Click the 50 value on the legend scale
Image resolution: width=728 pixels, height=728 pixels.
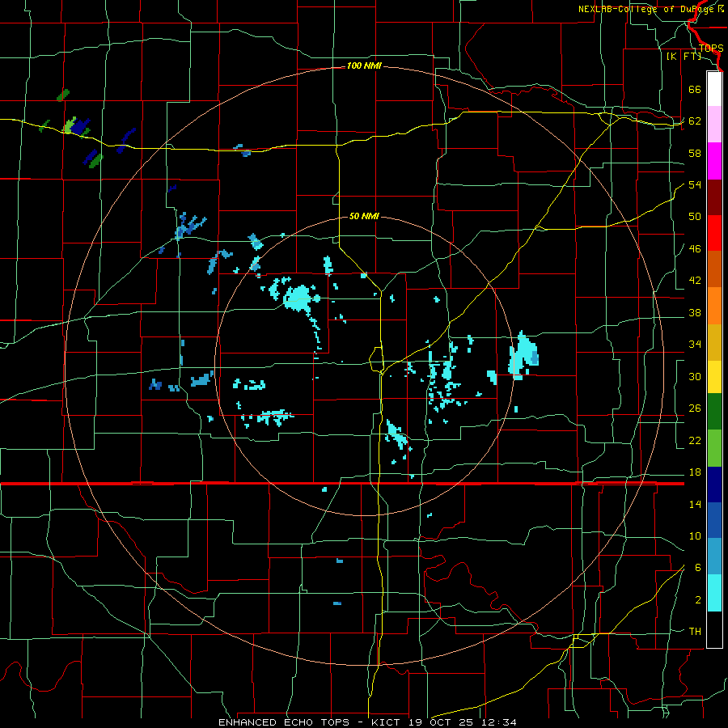695,217
